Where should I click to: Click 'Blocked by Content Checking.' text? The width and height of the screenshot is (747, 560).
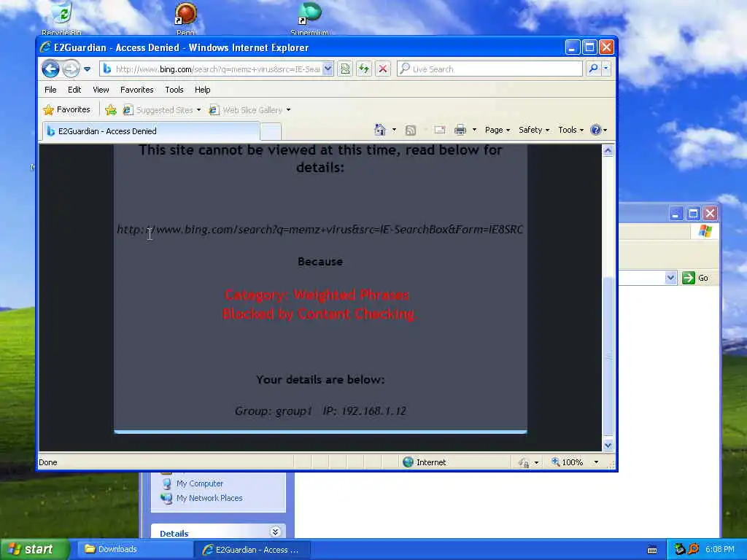(x=320, y=314)
